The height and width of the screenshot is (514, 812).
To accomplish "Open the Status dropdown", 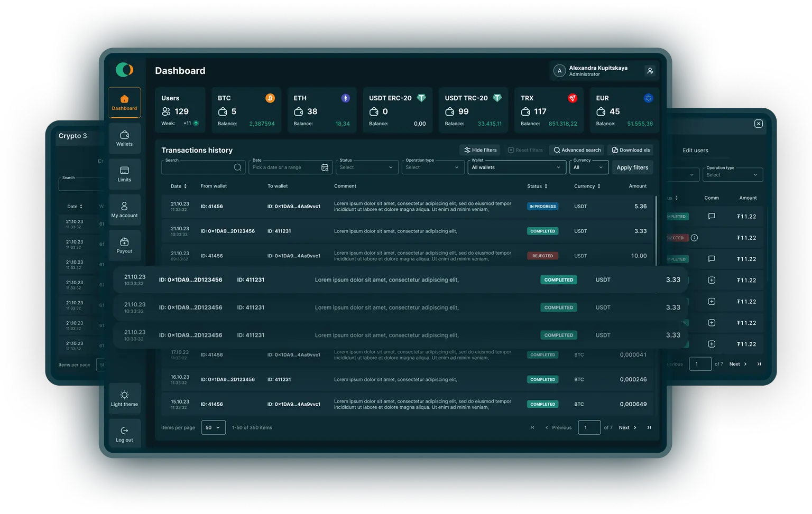I will (367, 167).
